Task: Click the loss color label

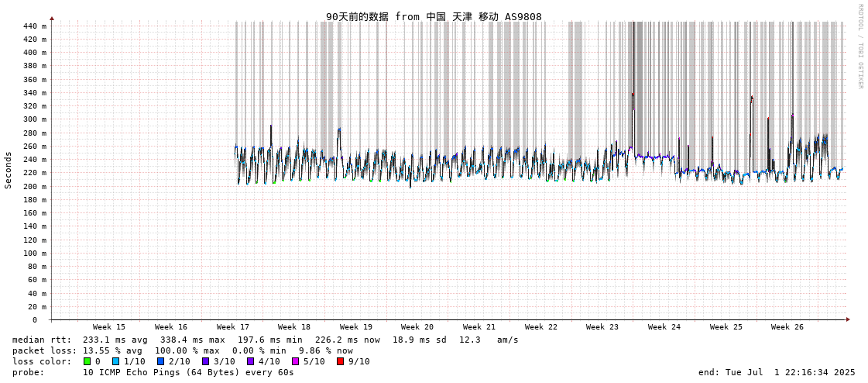Action: [42, 362]
